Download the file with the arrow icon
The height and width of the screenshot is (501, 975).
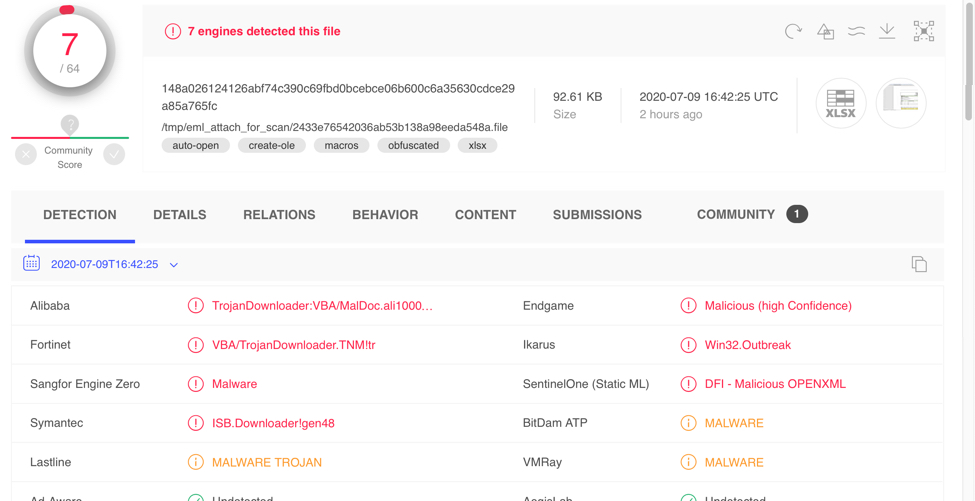887,31
